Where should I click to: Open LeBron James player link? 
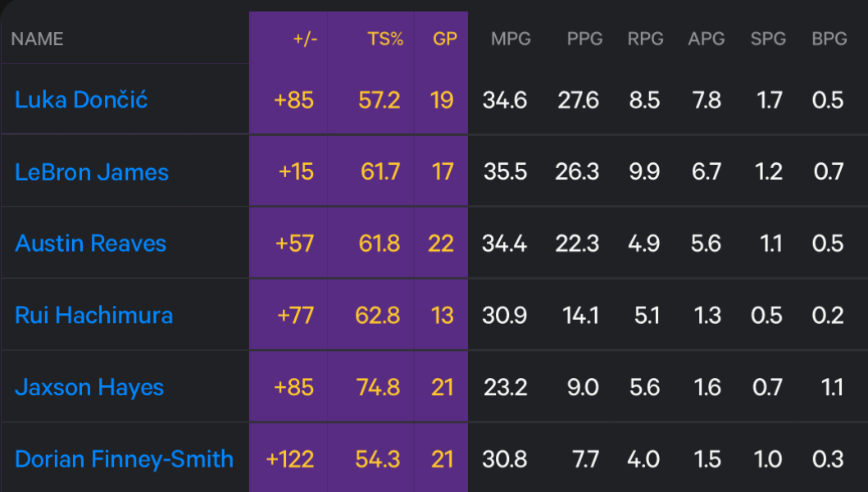pyautogui.click(x=91, y=171)
